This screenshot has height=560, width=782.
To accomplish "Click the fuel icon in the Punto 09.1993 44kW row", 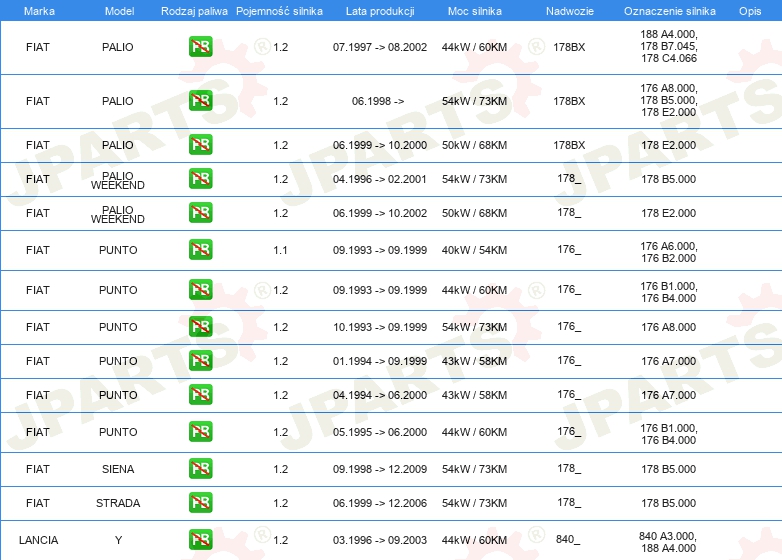I will [x=200, y=289].
